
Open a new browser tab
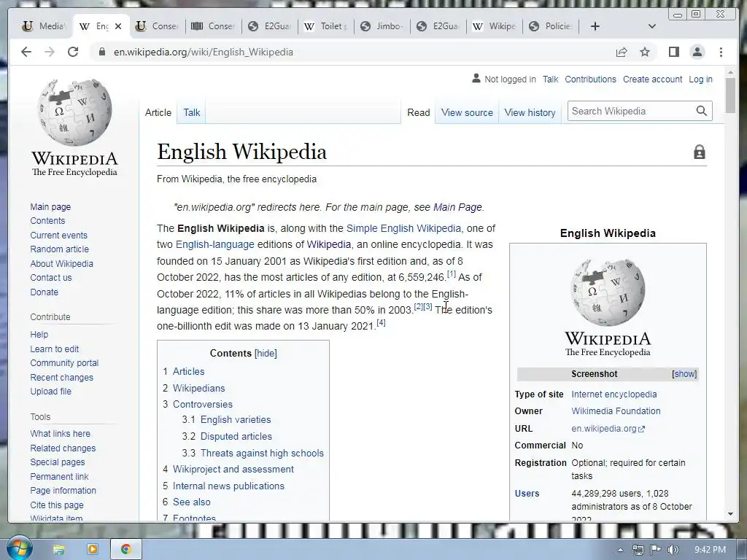click(x=595, y=26)
